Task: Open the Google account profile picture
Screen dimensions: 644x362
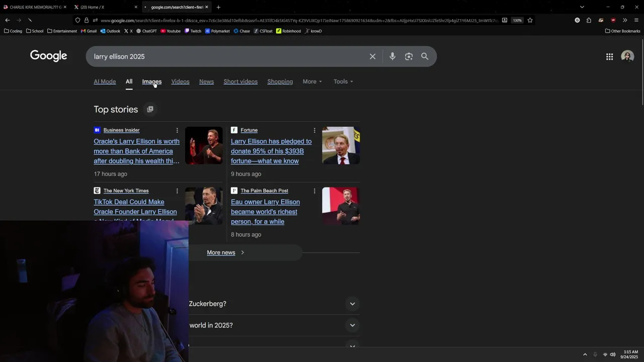Action: 627,56
